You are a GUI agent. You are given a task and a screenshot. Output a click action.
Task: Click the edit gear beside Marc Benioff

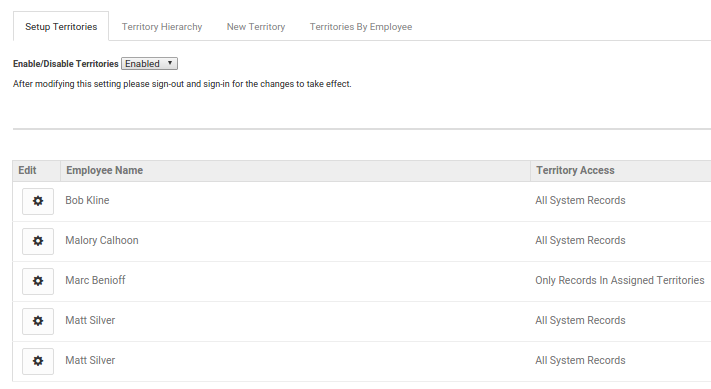click(38, 281)
